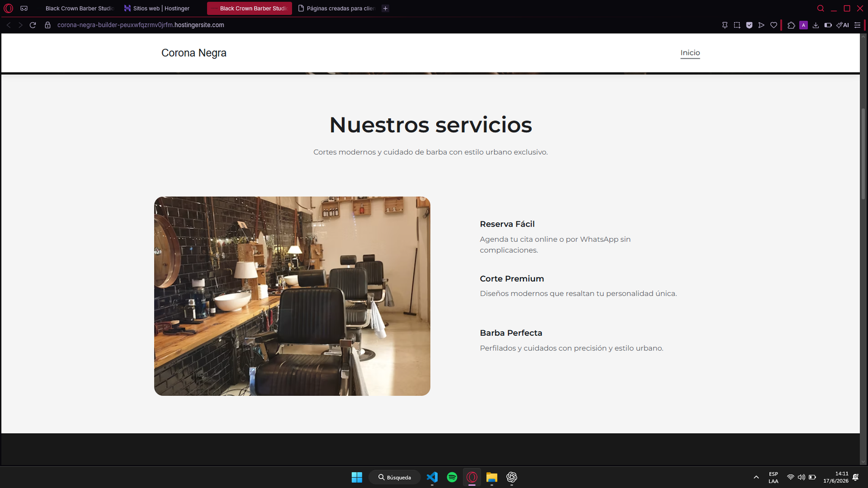Click the Reserva Fácil heading
This screenshot has width=868, height=488.
coord(507,224)
